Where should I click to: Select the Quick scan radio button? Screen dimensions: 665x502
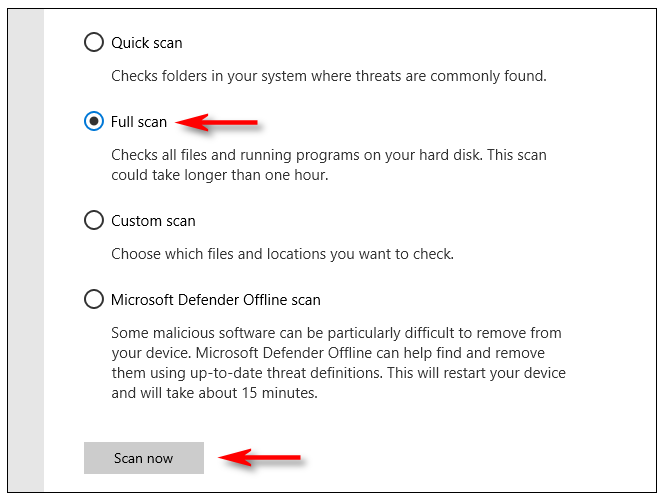(94, 42)
